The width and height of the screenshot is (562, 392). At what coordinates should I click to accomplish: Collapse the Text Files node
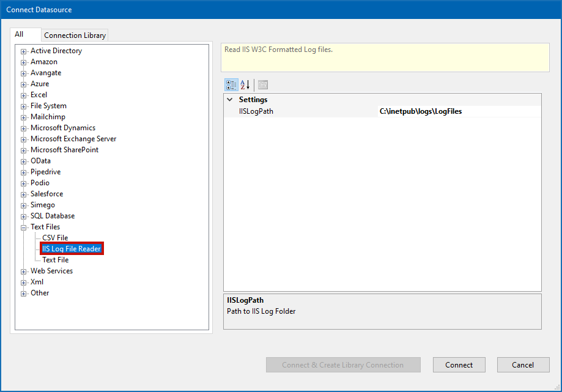[24, 227]
